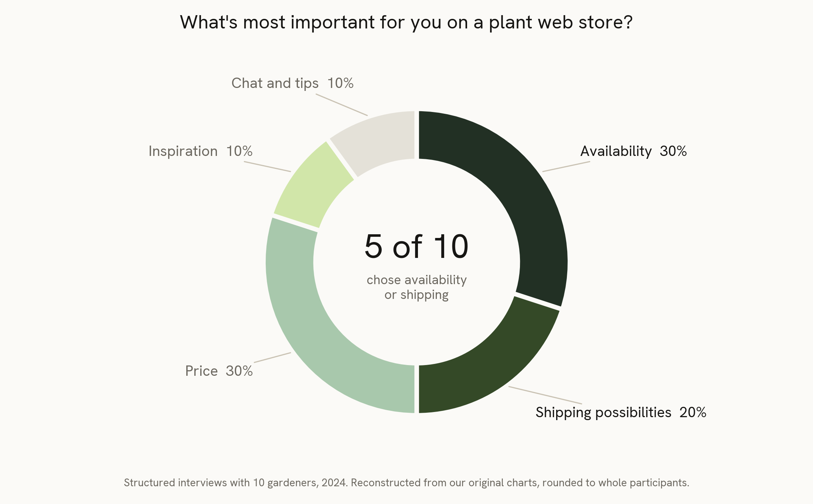Click the leader line for Inspiration label
813x504 pixels.
pyautogui.click(x=268, y=167)
